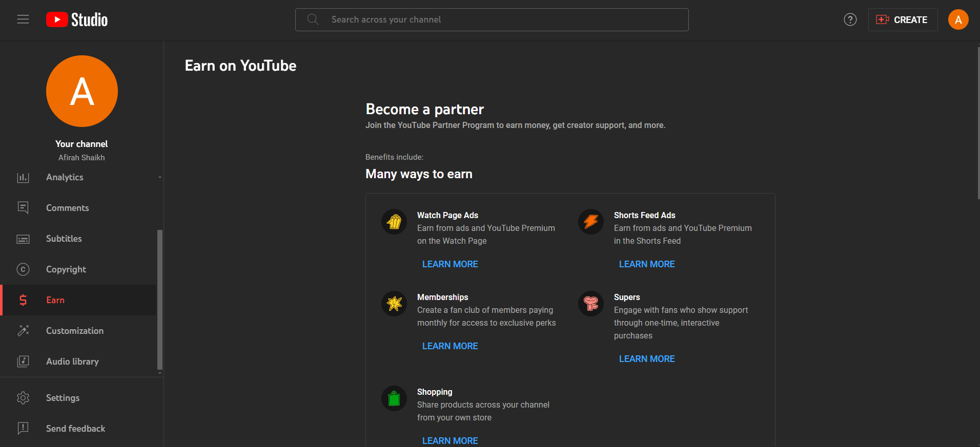
Task: Click the Watch Page Ads heading
Action: click(447, 215)
